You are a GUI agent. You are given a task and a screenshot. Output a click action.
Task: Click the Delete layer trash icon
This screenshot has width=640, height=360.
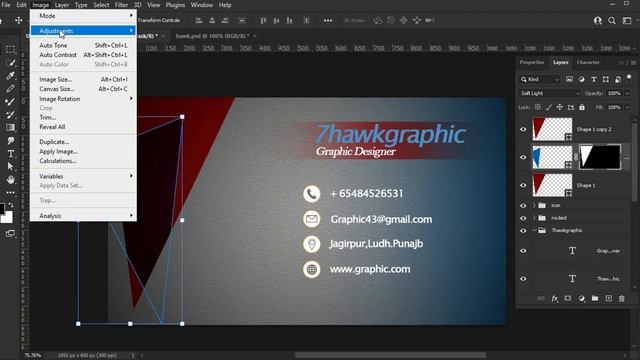[622, 298]
